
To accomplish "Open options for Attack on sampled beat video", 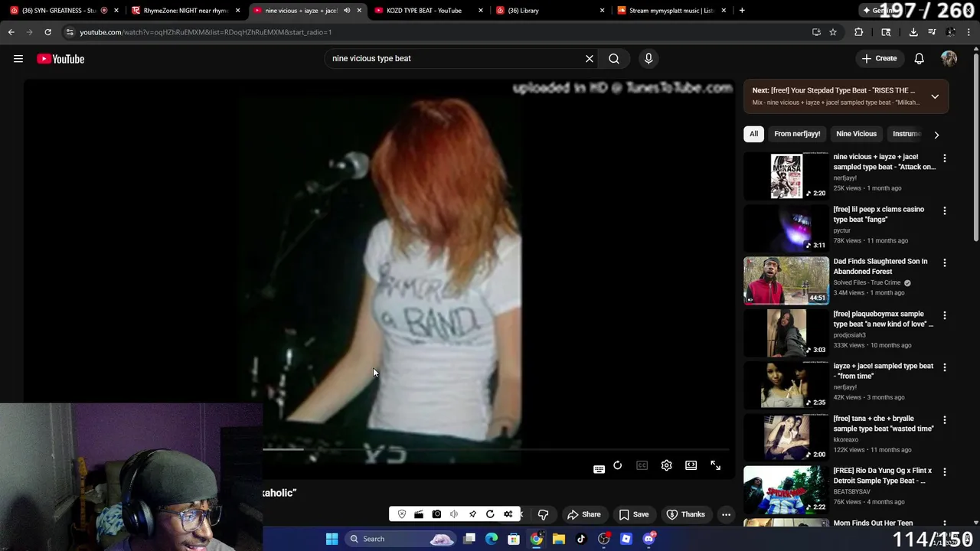I will pos(945,158).
